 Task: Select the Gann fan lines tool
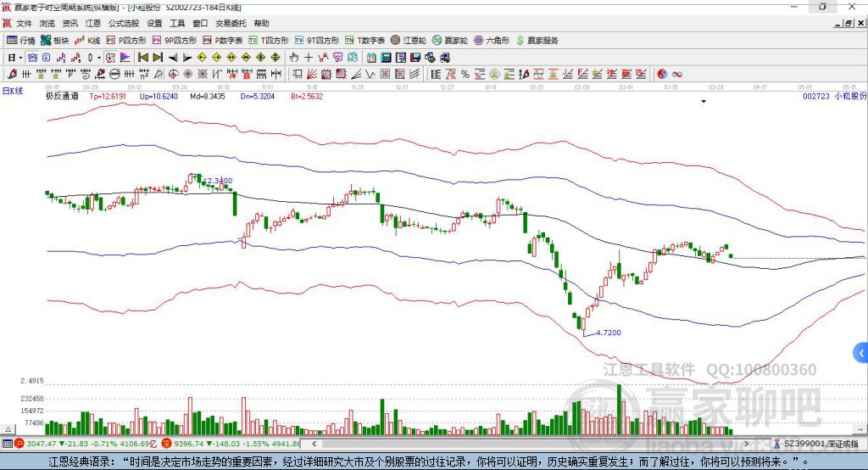click(x=311, y=74)
